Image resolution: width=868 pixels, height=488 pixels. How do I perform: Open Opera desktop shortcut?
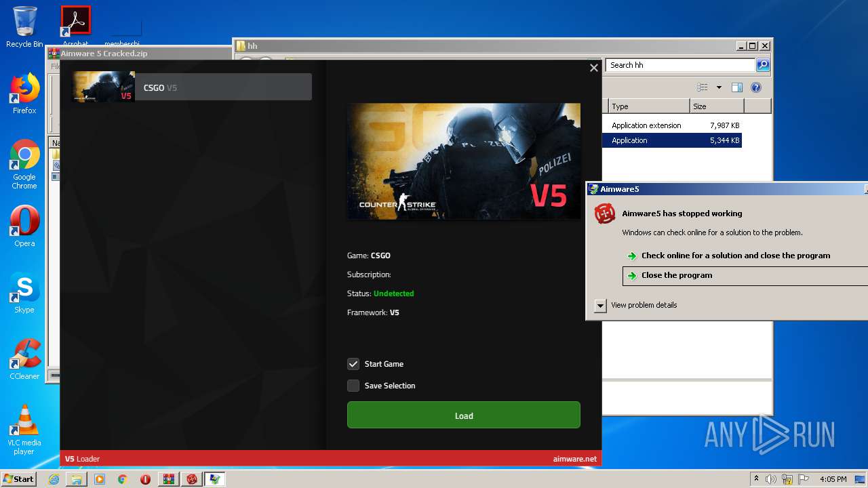coord(24,226)
